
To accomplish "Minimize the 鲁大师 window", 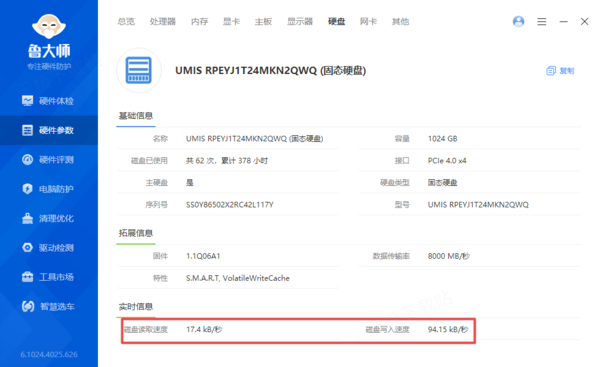I will (x=563, y=21).
